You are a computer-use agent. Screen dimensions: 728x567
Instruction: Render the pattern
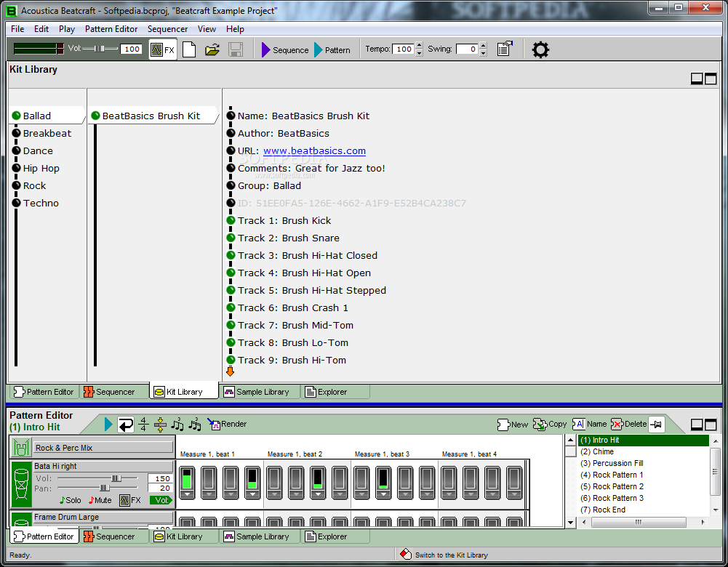[x=227, y=424]
